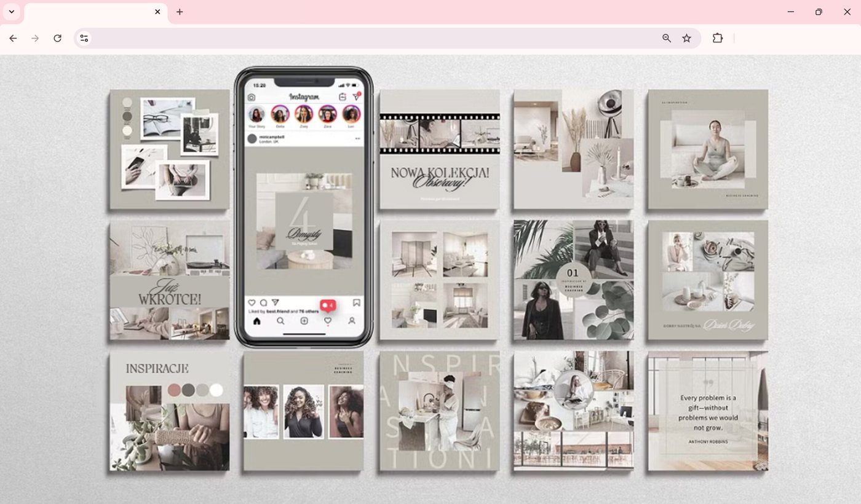Viewport: 861px width, 504px height.
Task: Save the post with bookmark icon
Action: (x=357, y=303)
